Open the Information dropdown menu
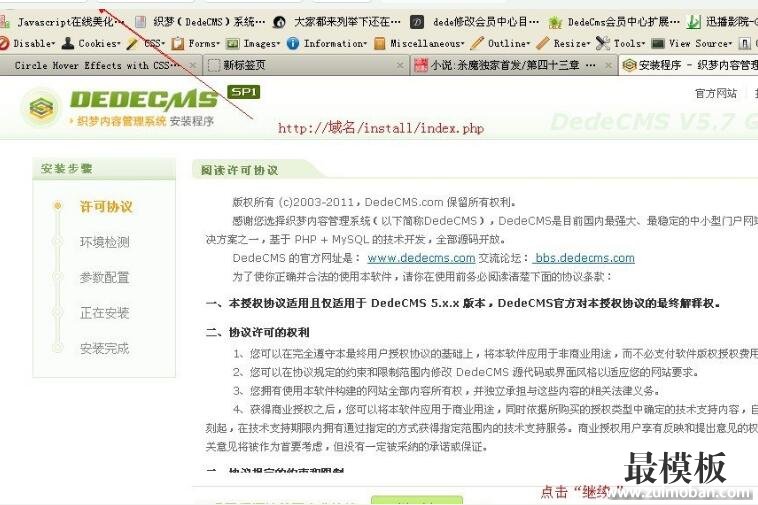758x505 pixels. [335, 43]
